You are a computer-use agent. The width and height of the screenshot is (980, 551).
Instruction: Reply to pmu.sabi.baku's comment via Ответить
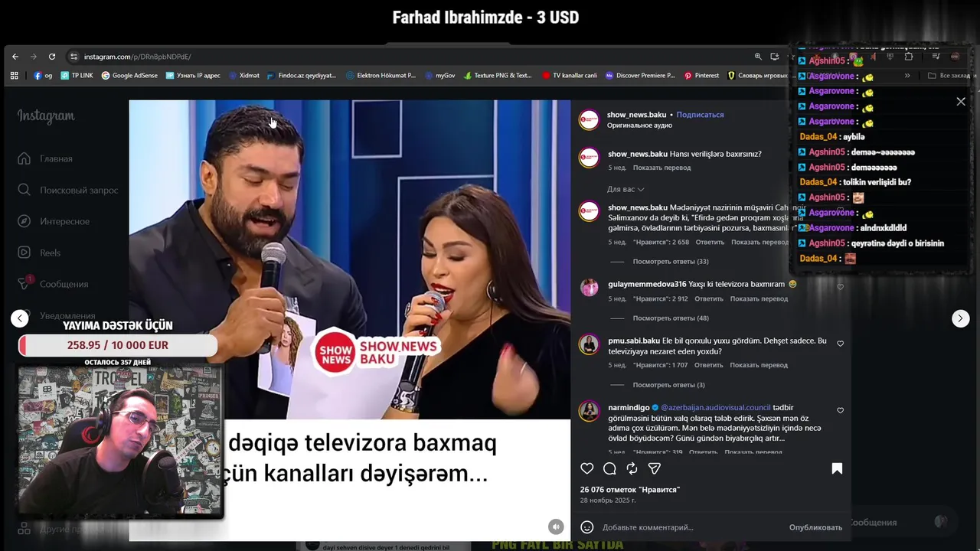tap(708, 365)
